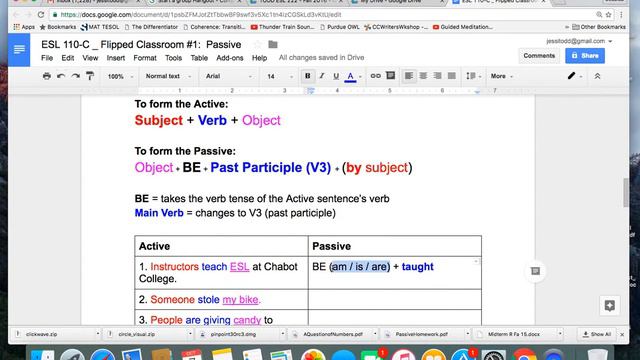Click the Comments button
The width and height of the screenshot is (640, 360).
(539, 56)
